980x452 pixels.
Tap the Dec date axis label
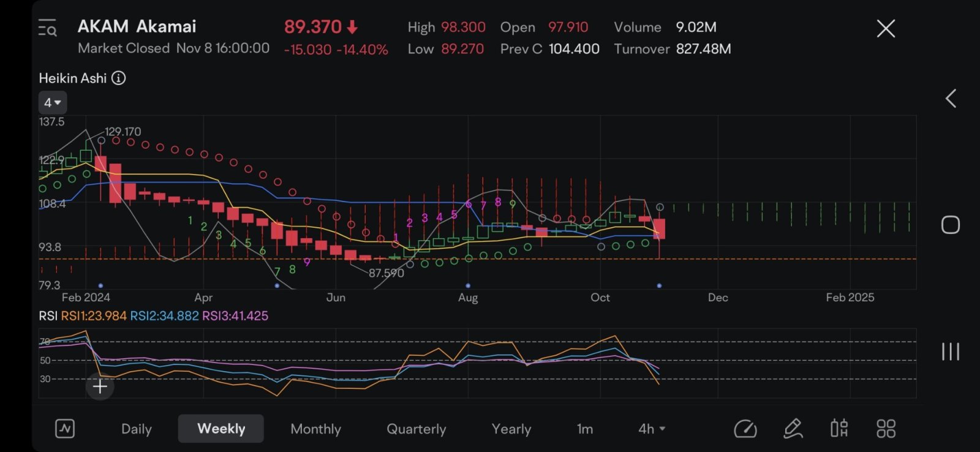(718, 298)
